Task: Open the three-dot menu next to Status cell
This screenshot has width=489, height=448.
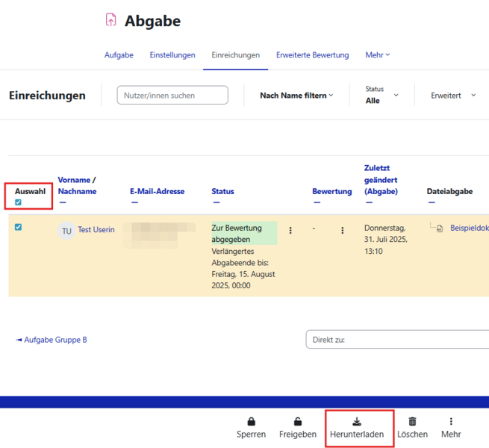Action: point(290,231)
